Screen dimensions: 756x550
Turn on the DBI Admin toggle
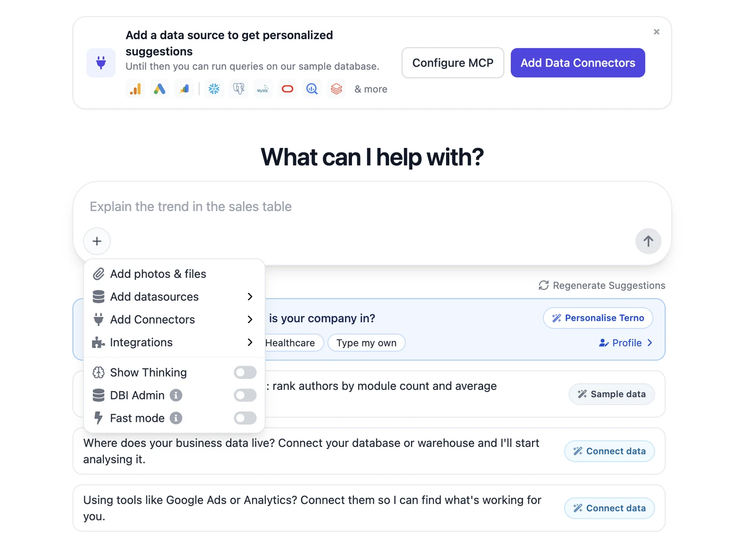(245, 395)
